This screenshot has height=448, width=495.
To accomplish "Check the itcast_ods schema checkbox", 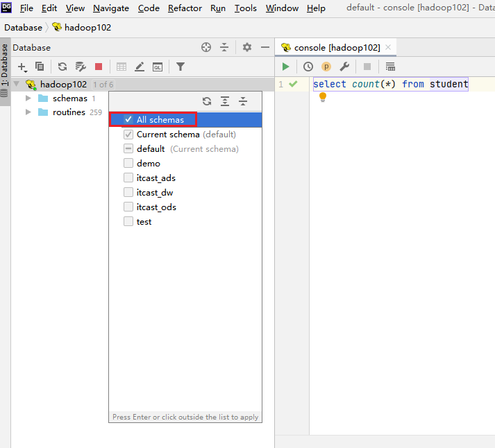I will [x=128, y=207].
